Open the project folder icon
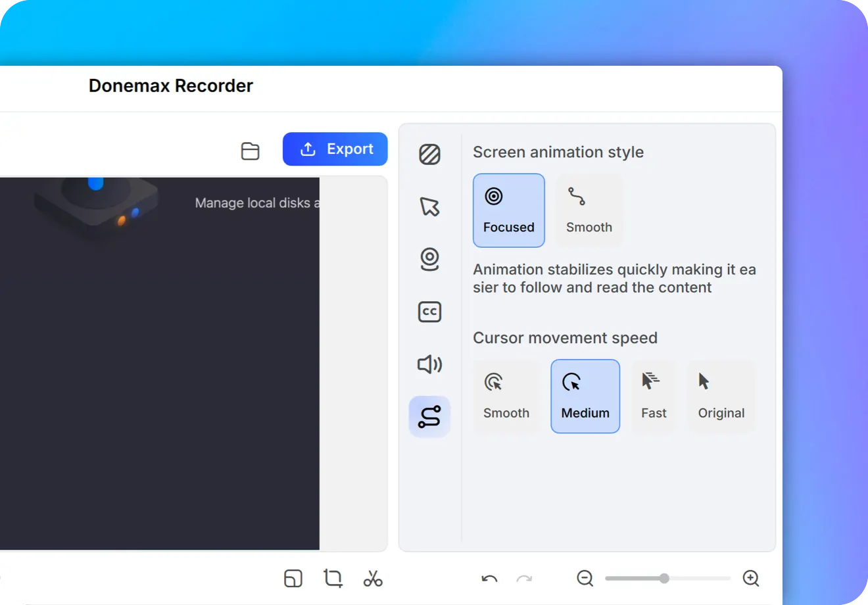Screen dimensions: 868x605 (x=250, y=151)
